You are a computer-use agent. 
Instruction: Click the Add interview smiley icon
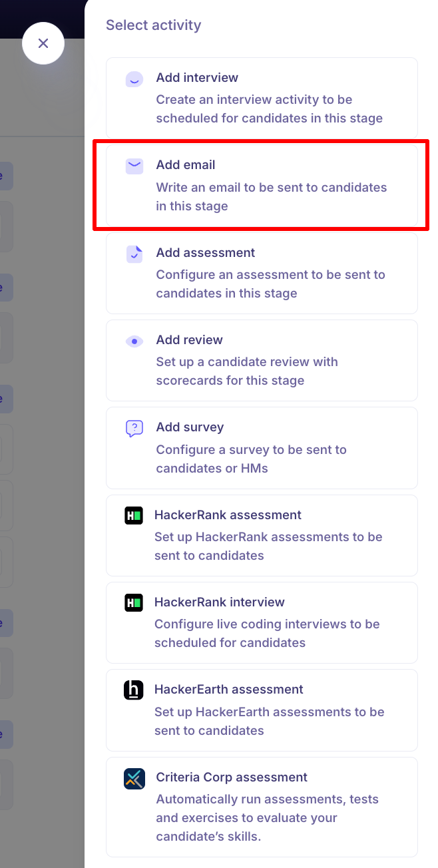pyautogui.click(x=134, y=79)
